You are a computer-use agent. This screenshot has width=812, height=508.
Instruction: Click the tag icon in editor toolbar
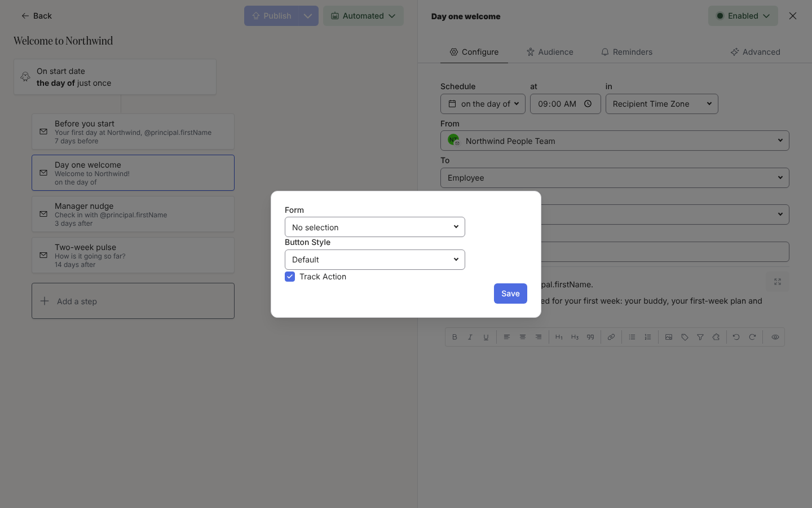(x=685, y=337)
